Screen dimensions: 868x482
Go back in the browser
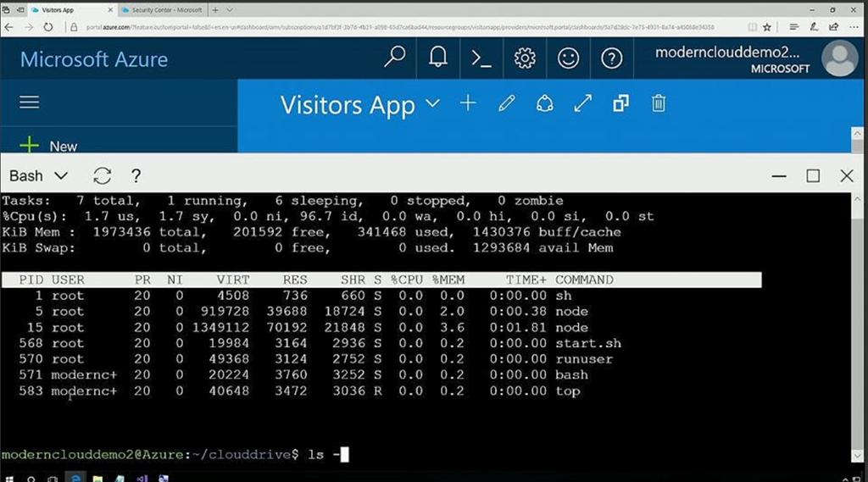[8, 27]
